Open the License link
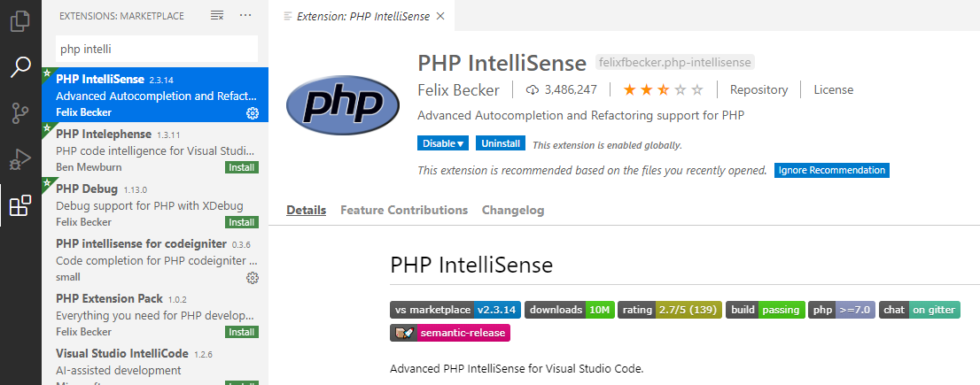Screen dimensions: 980x385 [x=833, y=90]
